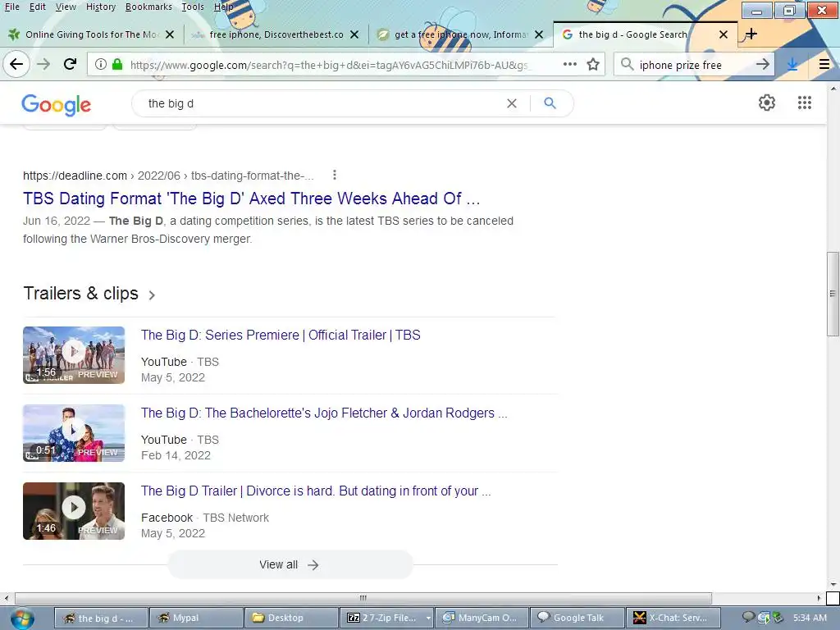Open three-dot options for deadline.com result
The image size is (840, 630).
coord(335,175)
